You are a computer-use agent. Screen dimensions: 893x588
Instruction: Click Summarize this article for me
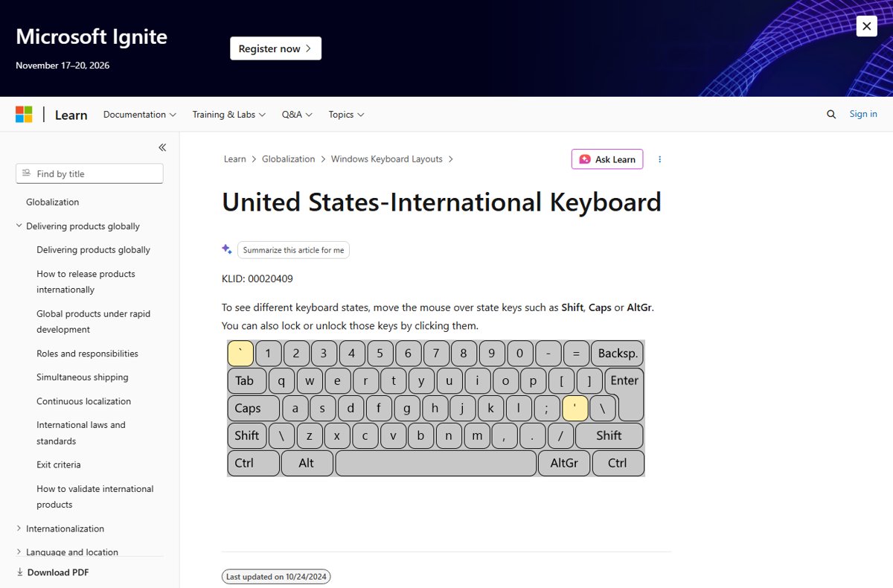[x=293, y=250]
